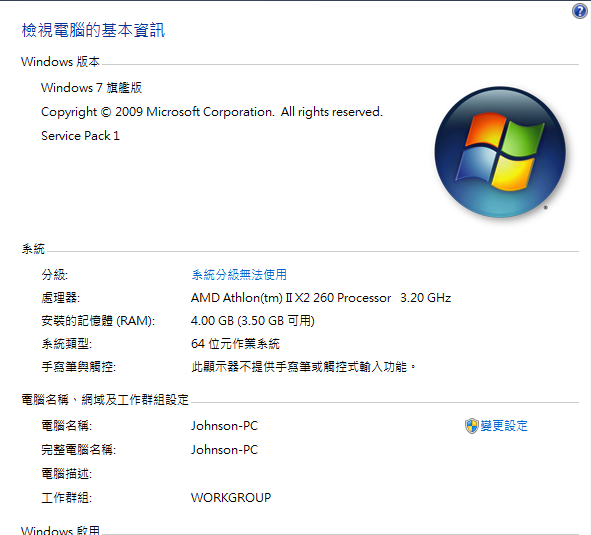This screenshot has width=591, height=535.
Task: Click Johnson-PC next to 完整電腦名稱
Action: [224, 450]
